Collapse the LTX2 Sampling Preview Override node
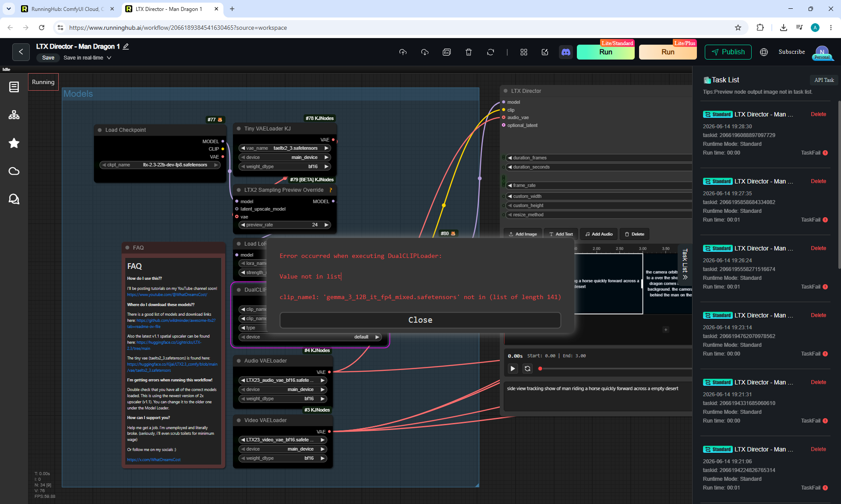The height and width of the screenshot is (504, 841). tap(239, 190)
